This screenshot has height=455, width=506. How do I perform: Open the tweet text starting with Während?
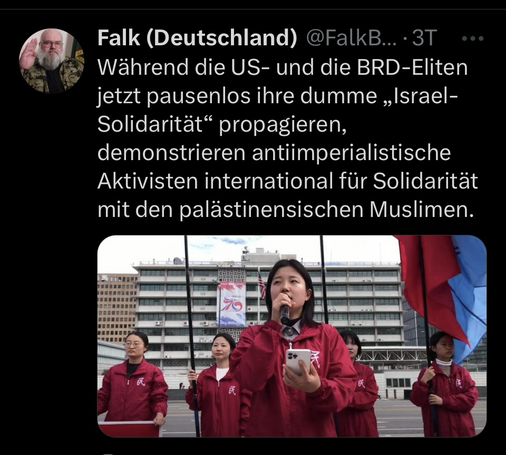[287, 138]
